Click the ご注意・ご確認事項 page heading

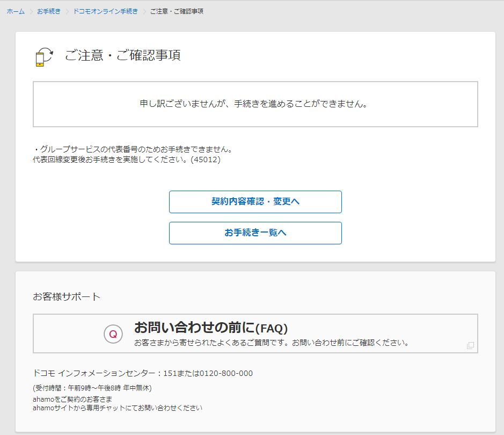pyautogui.click(x=123, y=55)
